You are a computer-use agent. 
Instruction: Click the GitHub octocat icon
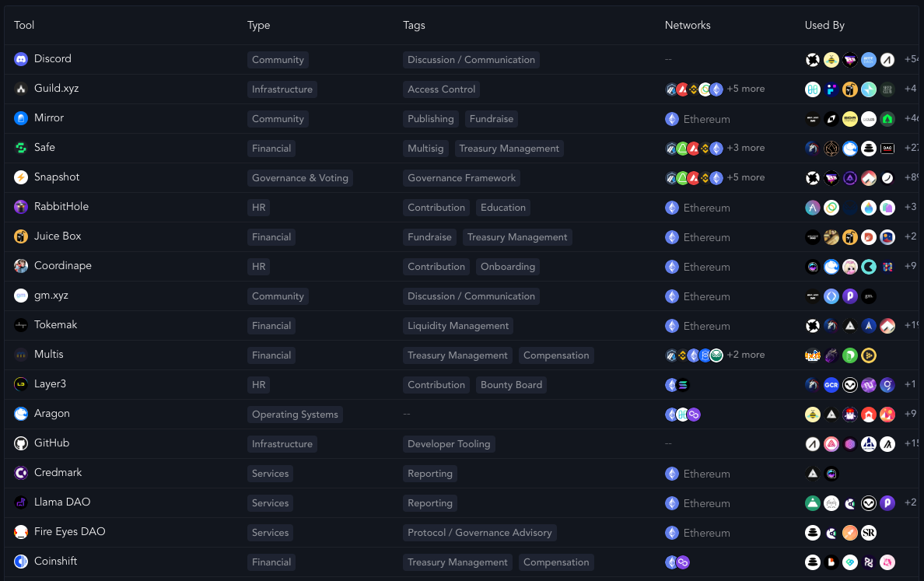pyautogui.click(x=21, y=443)
